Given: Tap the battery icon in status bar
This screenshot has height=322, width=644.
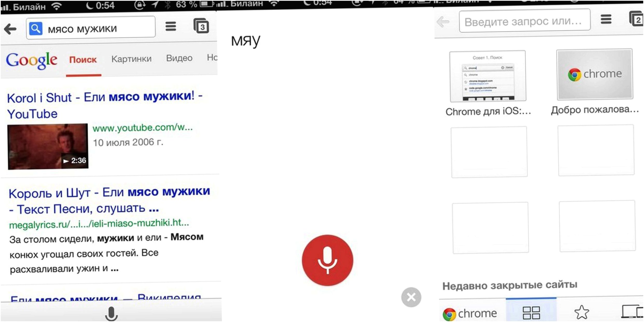Looking at the screenshot, I should [207, 4].
